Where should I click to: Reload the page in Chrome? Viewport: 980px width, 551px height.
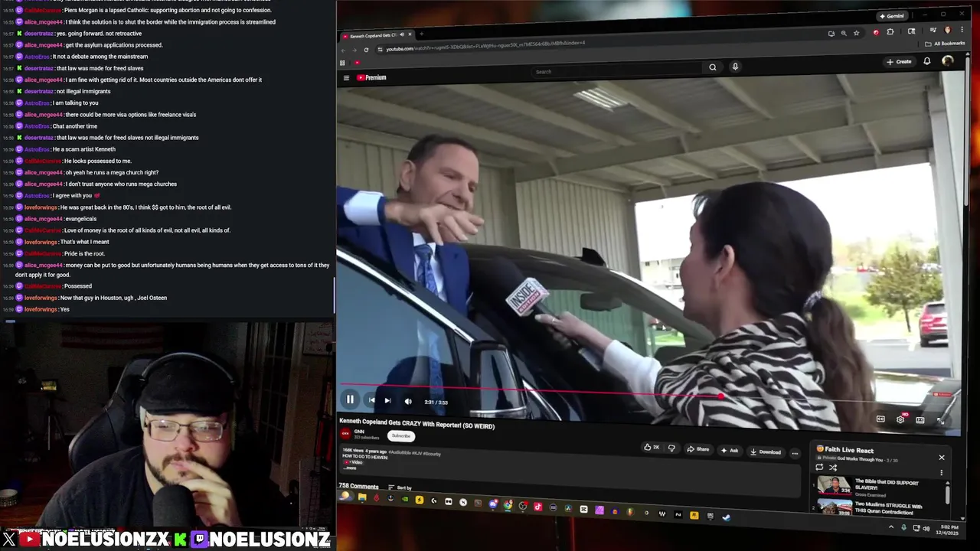[x=366, y=50]
